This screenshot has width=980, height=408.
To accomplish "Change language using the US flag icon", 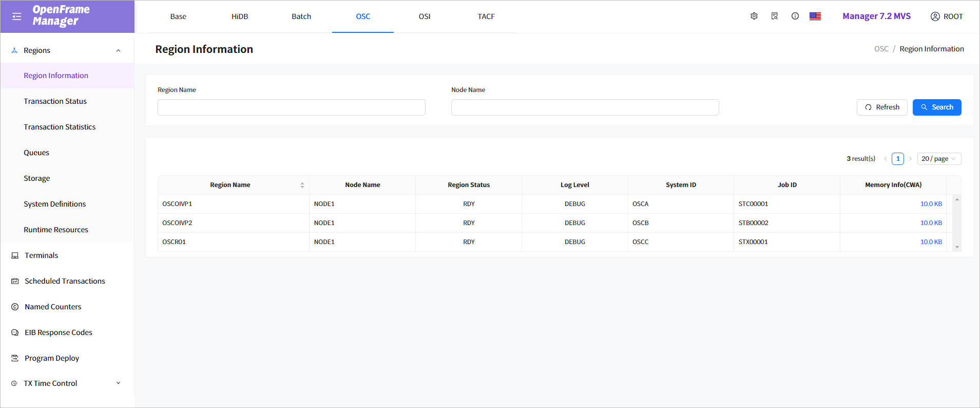I will pos(815,16).
